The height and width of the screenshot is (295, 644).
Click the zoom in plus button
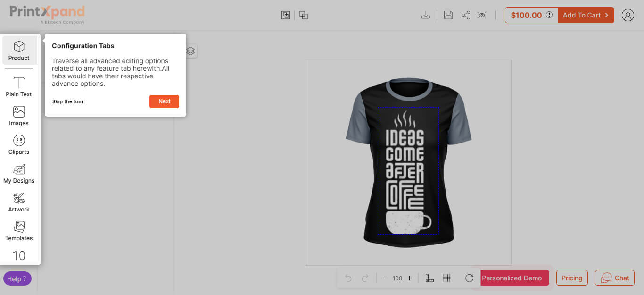pos(409,278)
